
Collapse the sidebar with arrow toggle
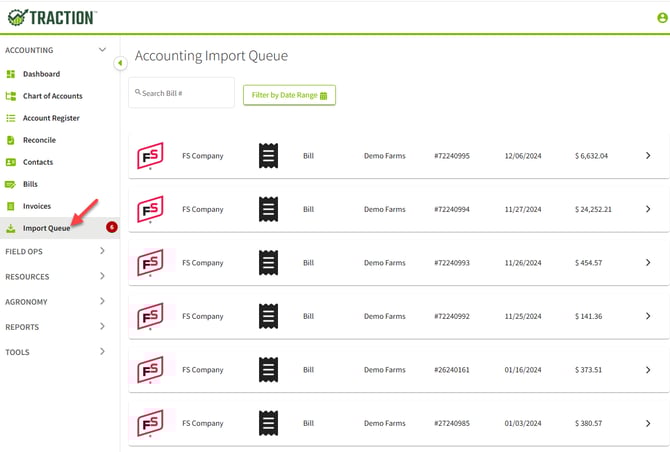point(120,63)
